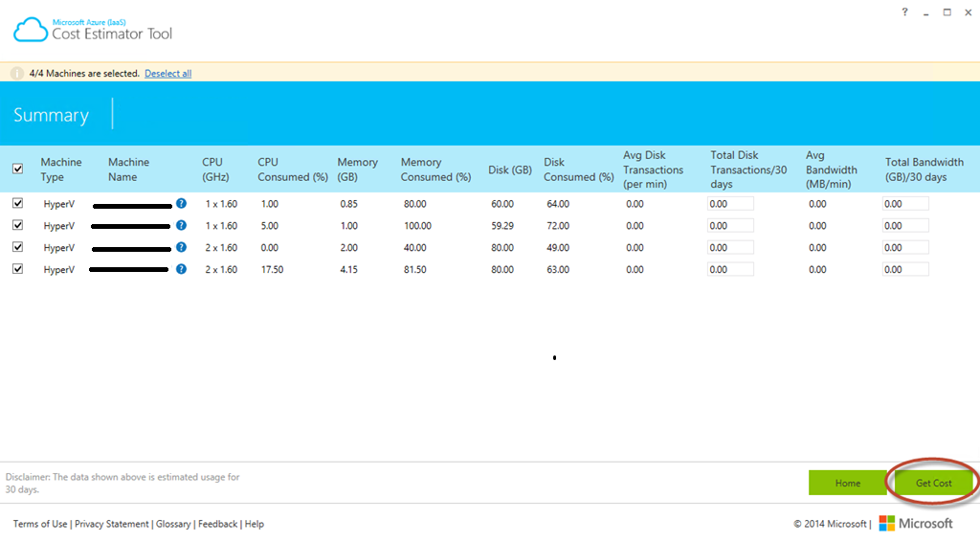Viewport: 980px width, 542px height.
Task: Open the Privacy Statement link
Action: tap(111, 524)
